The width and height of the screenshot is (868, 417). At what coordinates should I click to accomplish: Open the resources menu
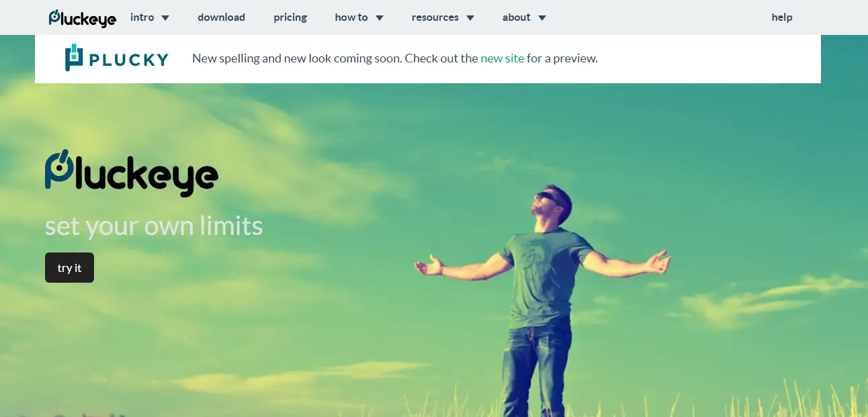tap(435, 17)
